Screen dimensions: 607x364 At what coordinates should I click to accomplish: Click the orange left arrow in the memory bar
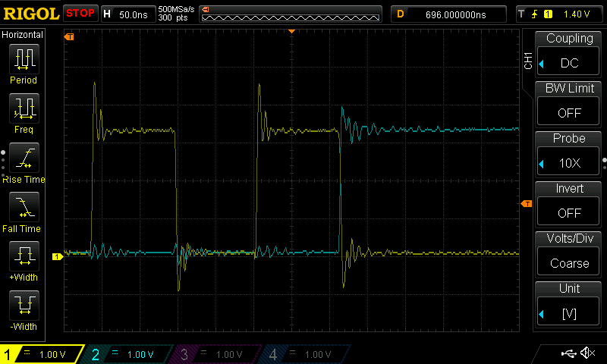[x=206, y=10]
